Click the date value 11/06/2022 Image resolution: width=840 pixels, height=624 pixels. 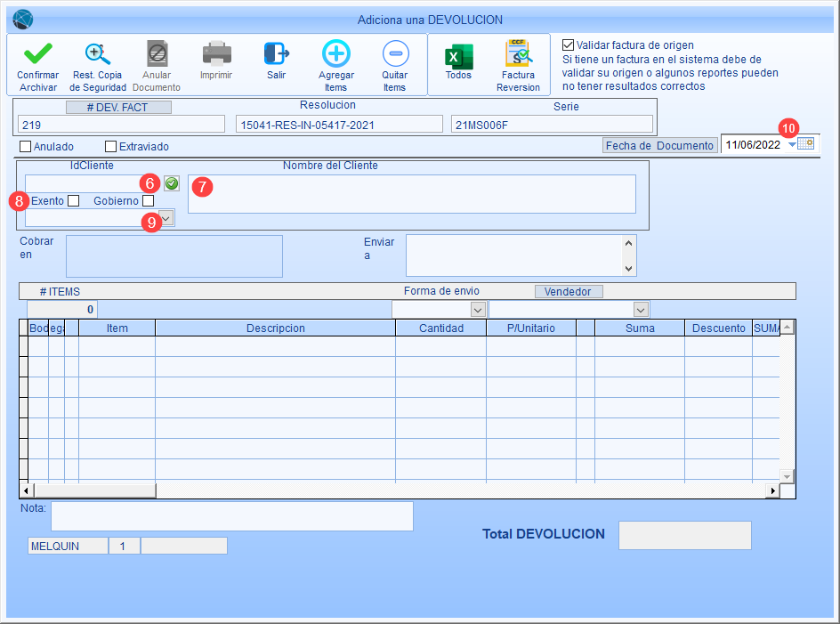click(753, 145)
